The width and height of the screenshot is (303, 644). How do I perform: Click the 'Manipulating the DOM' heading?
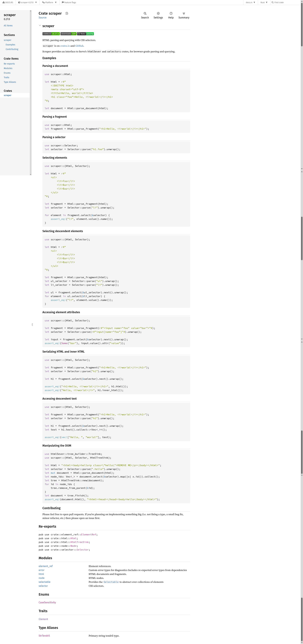(x=57, y=446)
